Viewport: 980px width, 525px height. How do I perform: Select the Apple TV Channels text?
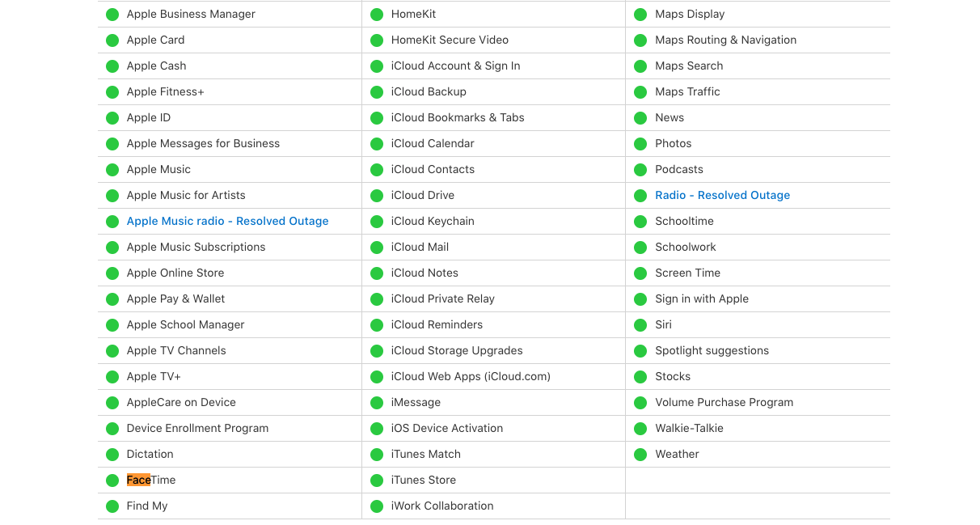tap(176, 350)
